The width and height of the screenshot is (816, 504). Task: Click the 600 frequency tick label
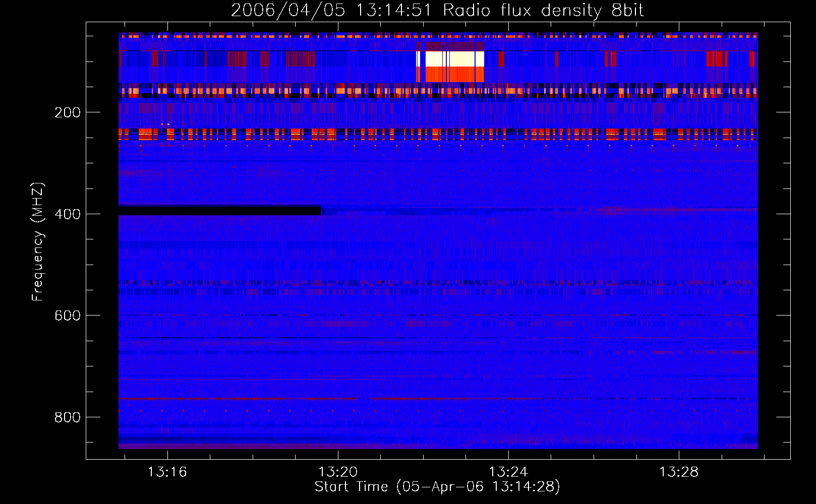point(68,316)
